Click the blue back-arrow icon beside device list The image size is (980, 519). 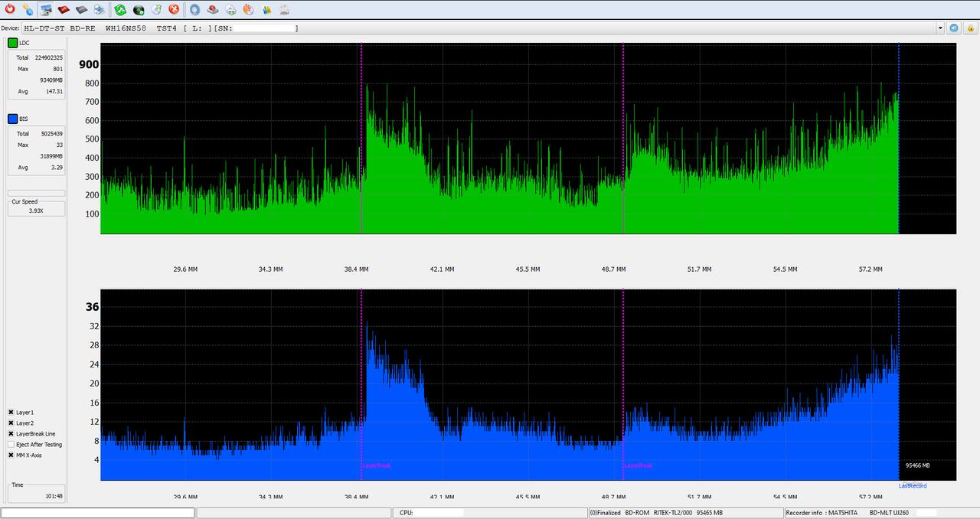click(x=954, y=28)
